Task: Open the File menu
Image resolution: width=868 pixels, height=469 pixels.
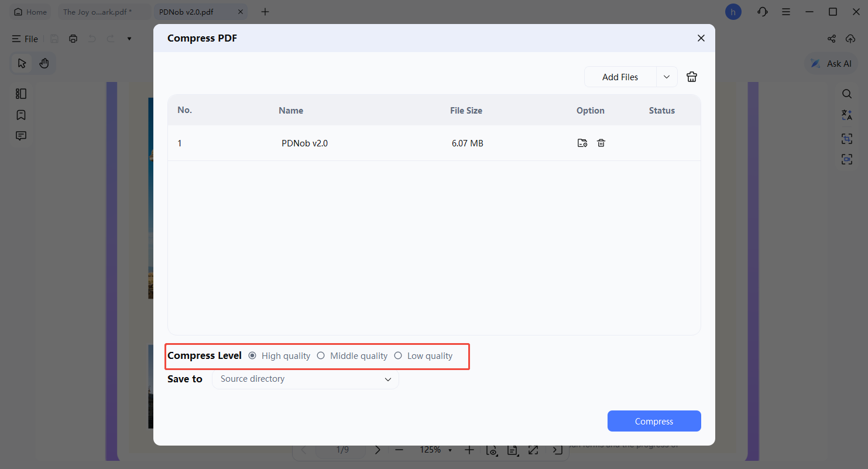Action: pyautogui.click(x=25, y=39)
